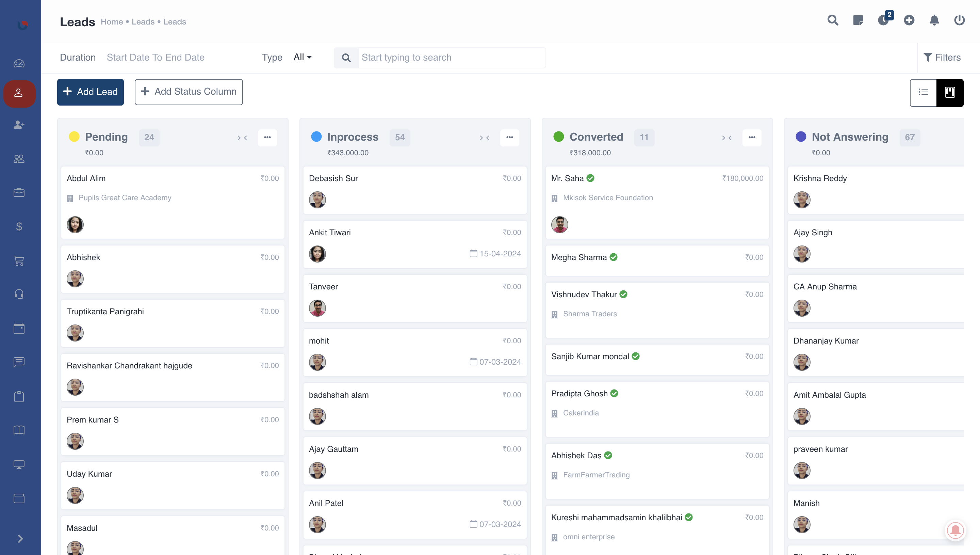
Task: Click the Add Status Column button
Action: [189, 92]
